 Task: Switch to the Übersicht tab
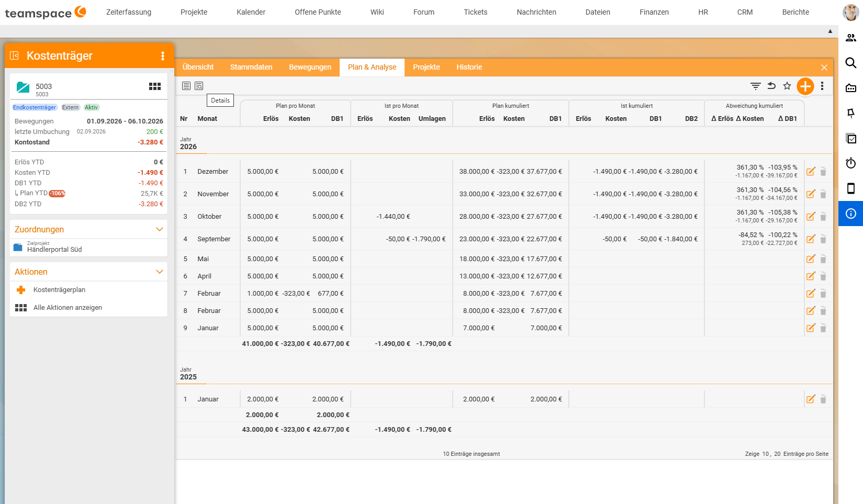pyautogui.click(x=198, y=67)
